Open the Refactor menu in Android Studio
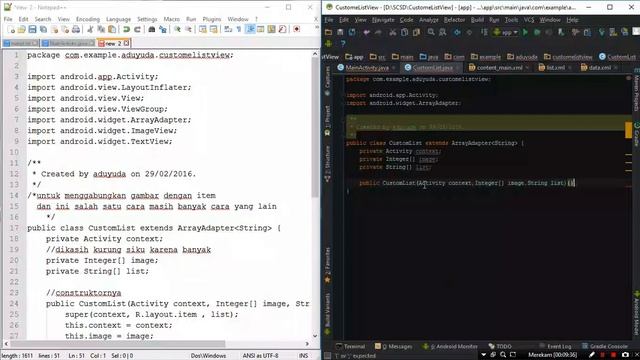The image size is (640, 360). (x=454, y=20)
